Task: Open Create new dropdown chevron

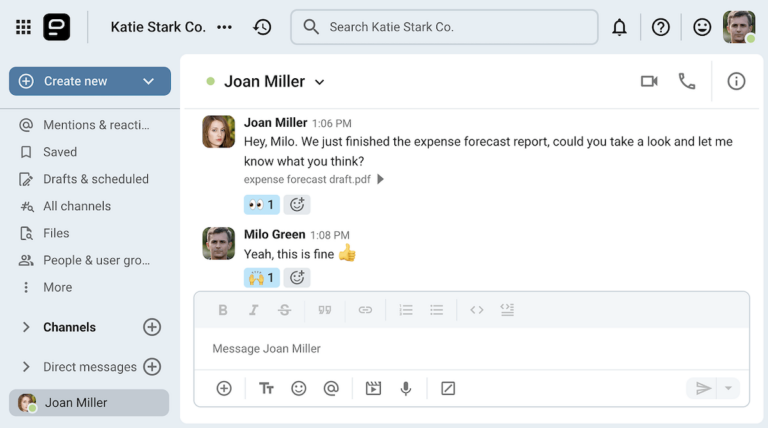Action: (148, 81)
